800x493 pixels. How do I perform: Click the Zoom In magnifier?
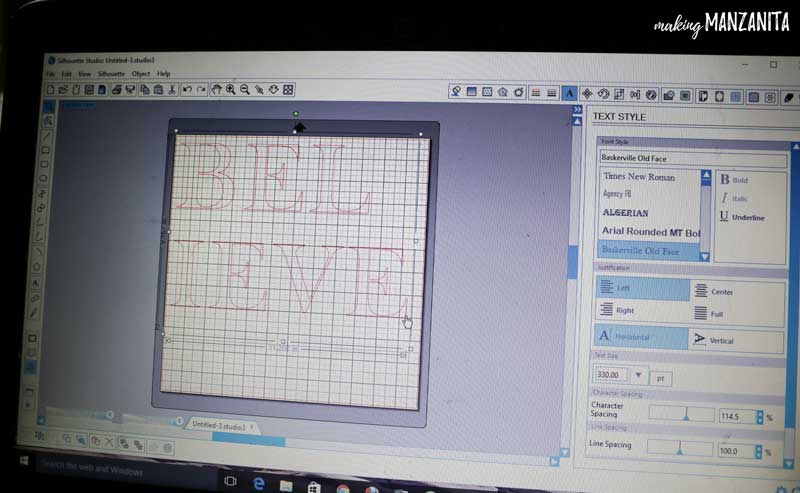point(231,90)
